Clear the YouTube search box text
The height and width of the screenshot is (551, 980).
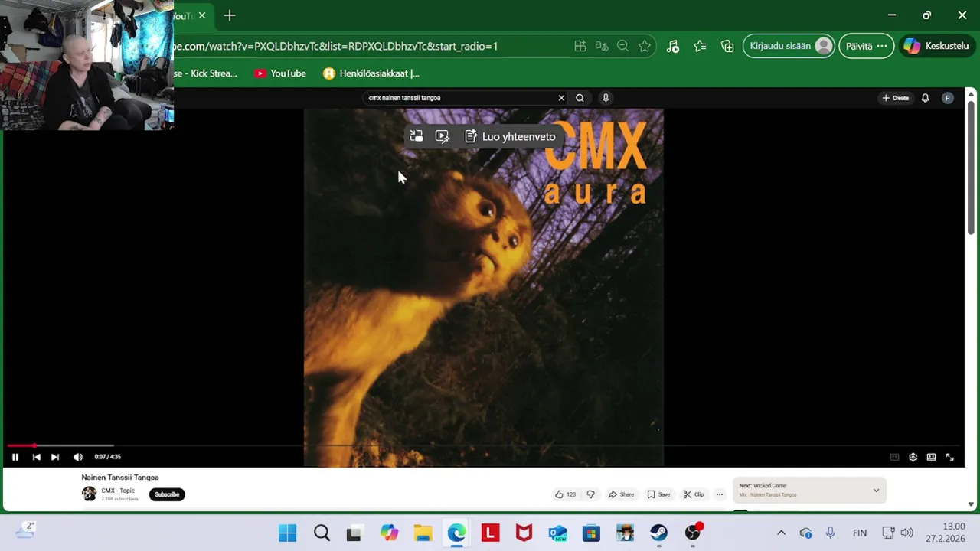click(561, 98)
